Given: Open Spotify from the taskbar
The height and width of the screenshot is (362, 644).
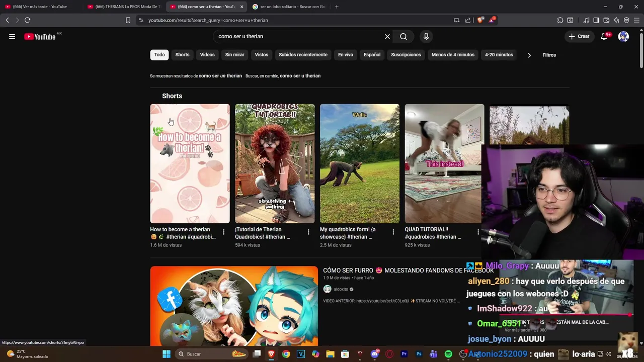Looking at the screenshot, I should [448, 354].
